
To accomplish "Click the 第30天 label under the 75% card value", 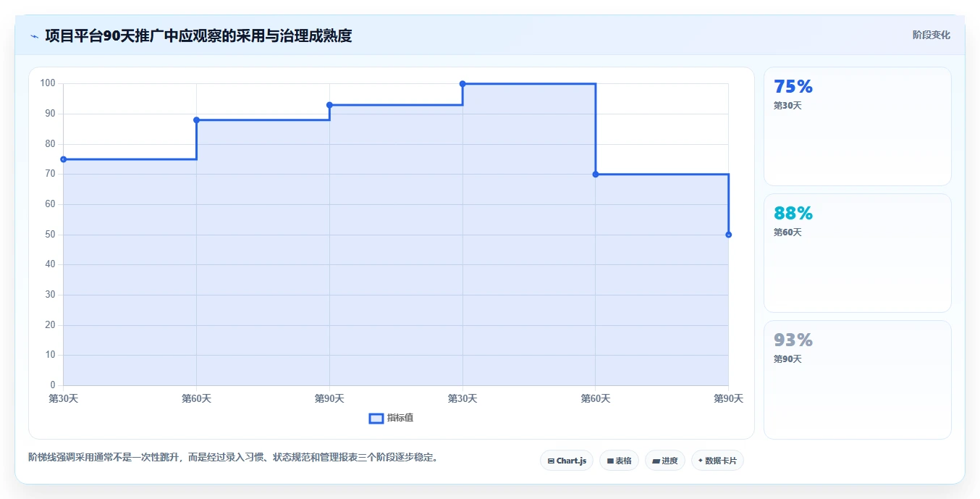I will coord(787,106).
